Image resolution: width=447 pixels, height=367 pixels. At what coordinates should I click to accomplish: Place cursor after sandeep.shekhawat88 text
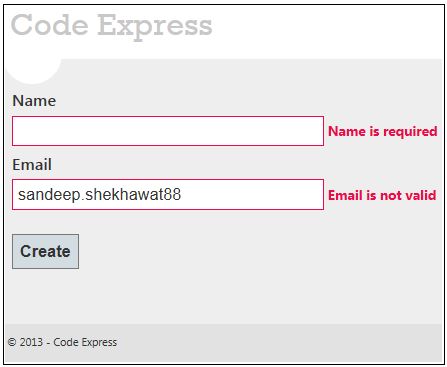(182, 195)
